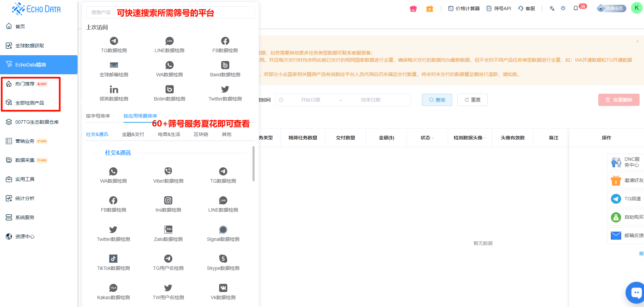Toggle the light/dark theme sun icon

[563, 9]
